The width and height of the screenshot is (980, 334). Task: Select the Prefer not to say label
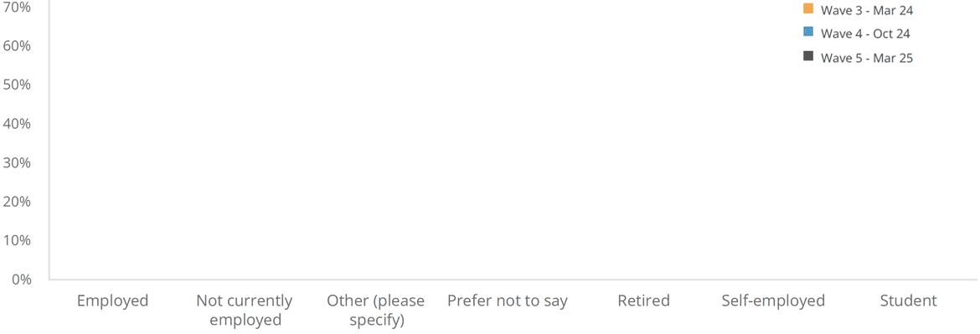(x=508, y=301)
